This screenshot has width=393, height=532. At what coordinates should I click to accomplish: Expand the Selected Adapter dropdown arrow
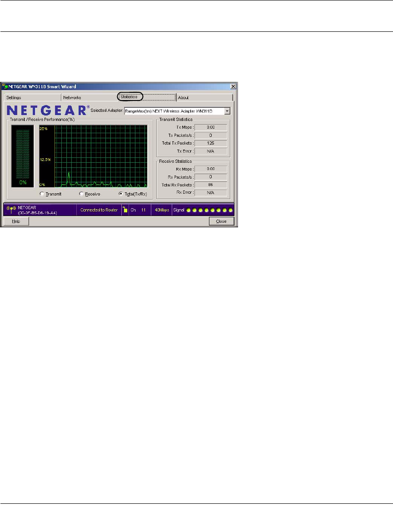[x=227, y=111]
